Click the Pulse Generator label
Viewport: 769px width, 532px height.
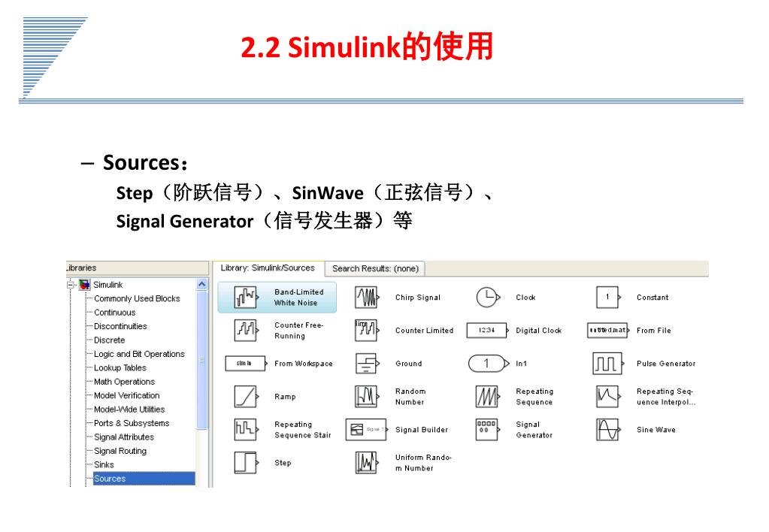[x=666, y=364]
